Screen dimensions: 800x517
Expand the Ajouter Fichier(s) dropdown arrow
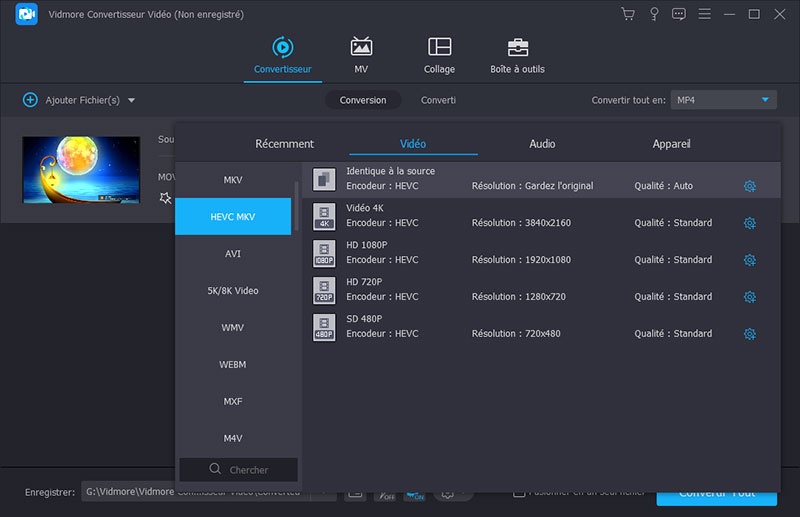click(131, 100)
